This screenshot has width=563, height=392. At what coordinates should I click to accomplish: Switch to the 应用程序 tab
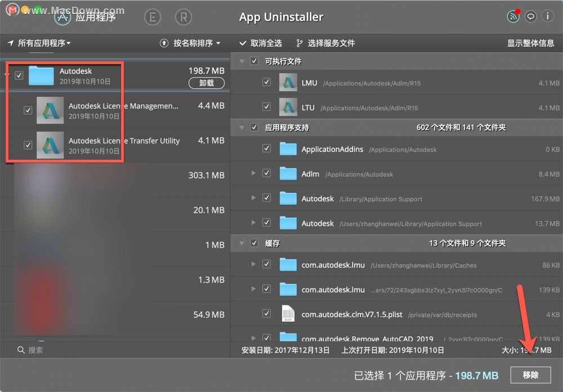click(86, 17)
